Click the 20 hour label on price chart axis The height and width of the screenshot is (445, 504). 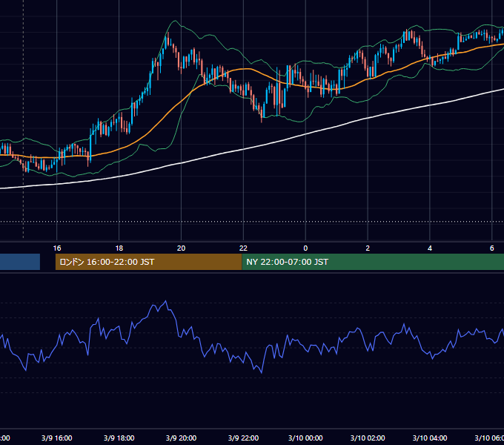[182, 248]
